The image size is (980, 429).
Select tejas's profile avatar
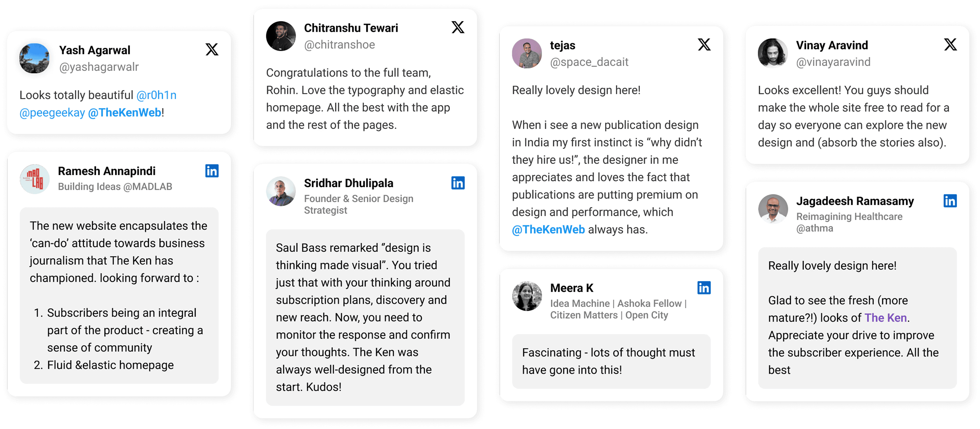point(527,53)
